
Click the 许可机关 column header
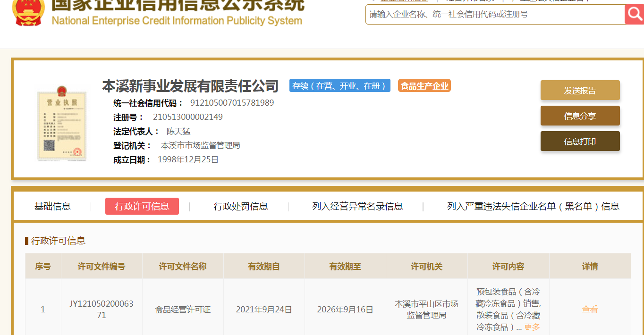pyautogui.click(x=427, y=266)
